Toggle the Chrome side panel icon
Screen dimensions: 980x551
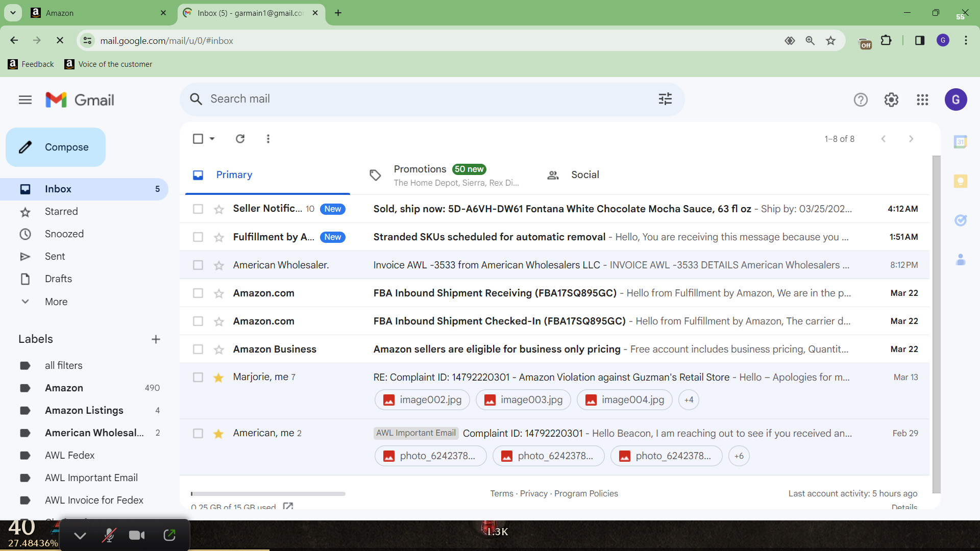(x=919, y=40)
